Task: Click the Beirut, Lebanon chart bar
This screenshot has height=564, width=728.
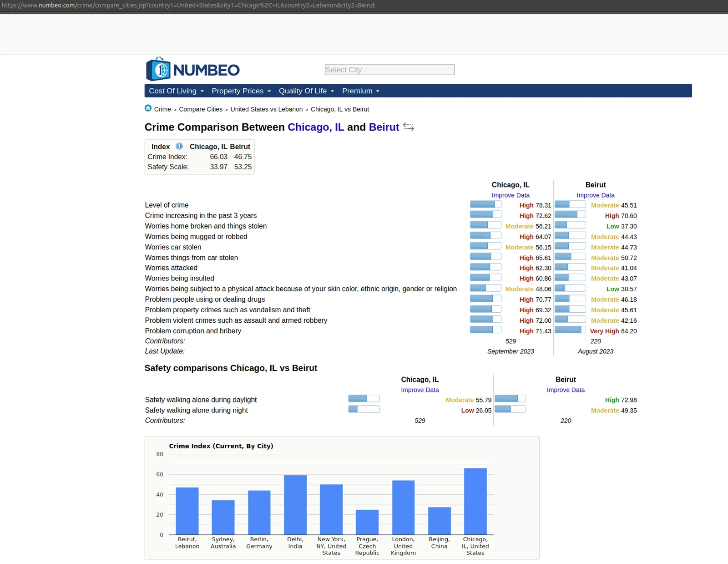Action: tap(187, 511)
